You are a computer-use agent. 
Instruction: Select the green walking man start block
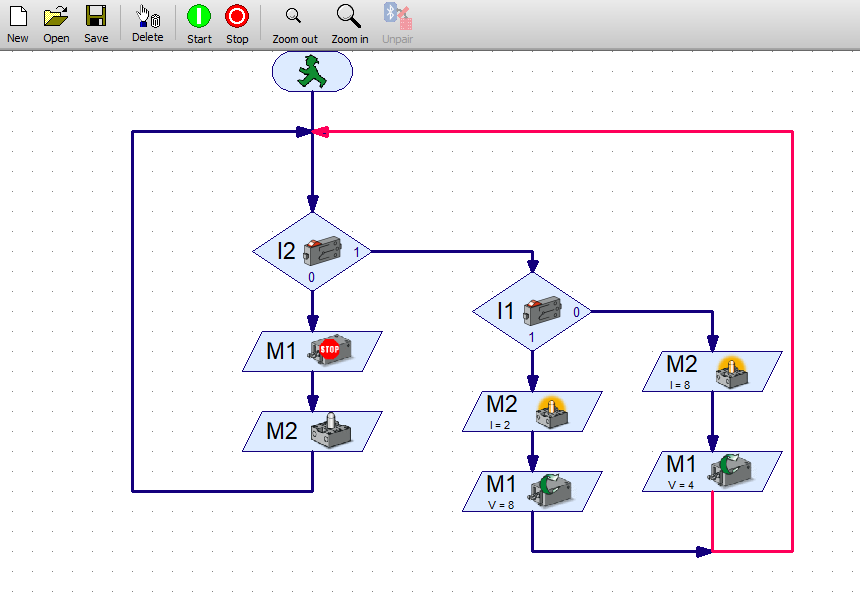click(x=312, y=71)
